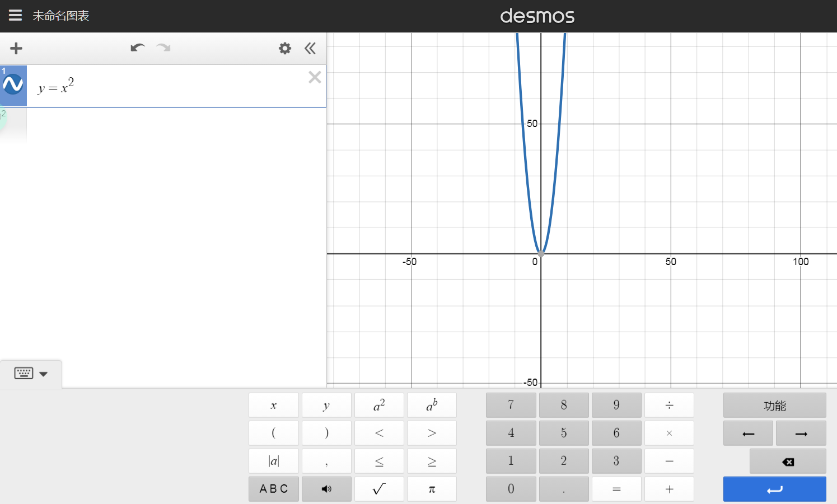Screen dimensions: 837x504
Task: Open the untitled graph name 未命名图表
Action: tap(60, 16)
